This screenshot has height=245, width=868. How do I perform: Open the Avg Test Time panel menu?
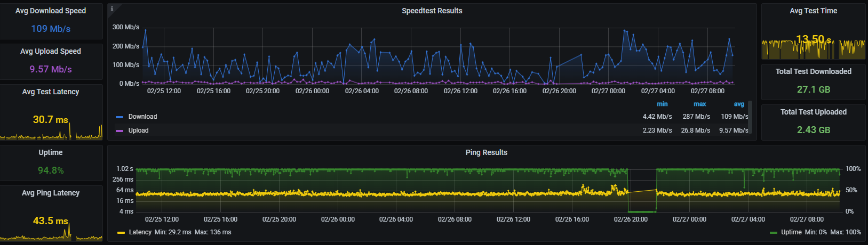click(x=813, y=11)
